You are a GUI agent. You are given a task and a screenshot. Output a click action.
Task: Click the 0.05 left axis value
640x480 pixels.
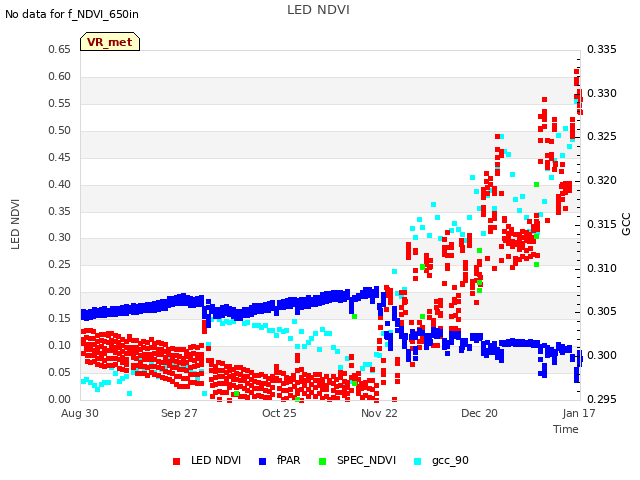[x=59, y=372]
